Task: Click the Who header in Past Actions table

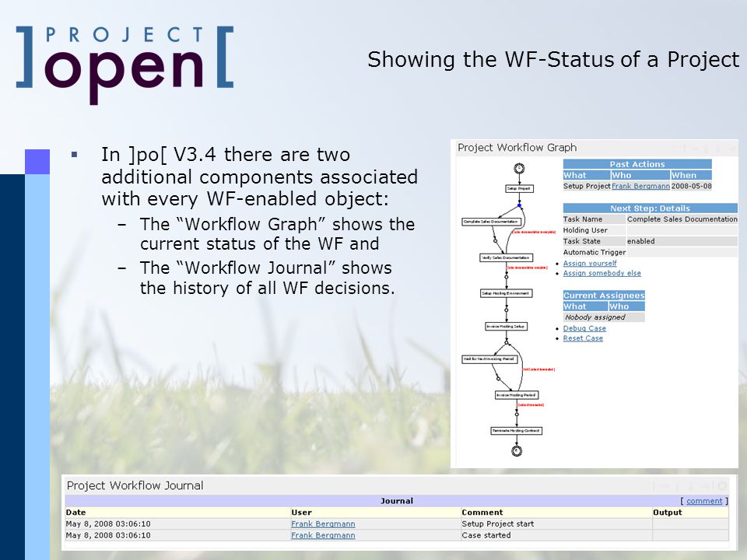Action: pos(640,175)
